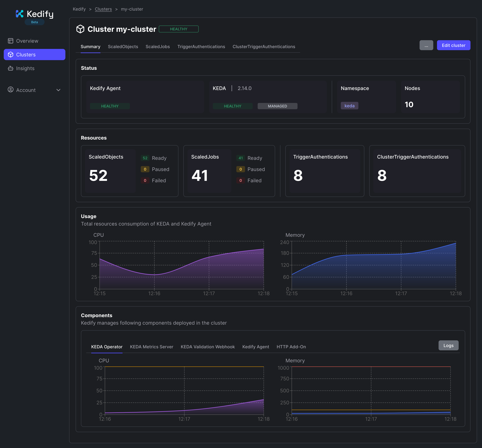
Task: Click the Status section heading
Action: pyautogui.click(x=89, y=68)
